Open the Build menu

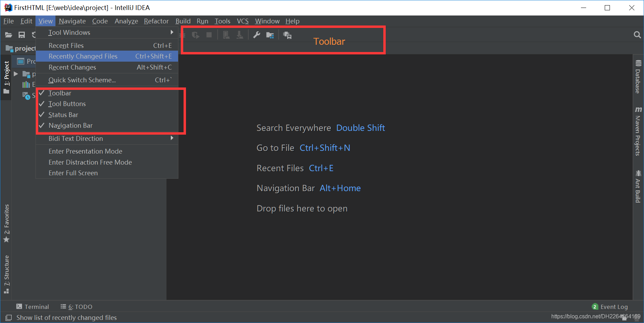point(183,21)
